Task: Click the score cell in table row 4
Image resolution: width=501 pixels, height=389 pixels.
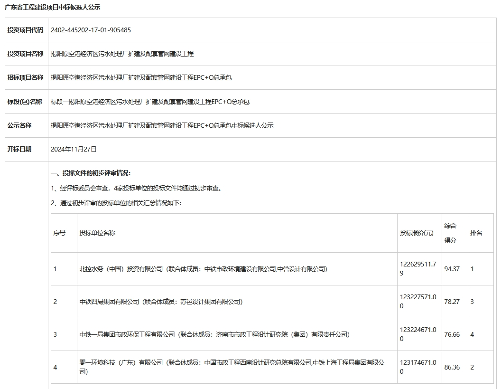Action: [x=452, y=367]
